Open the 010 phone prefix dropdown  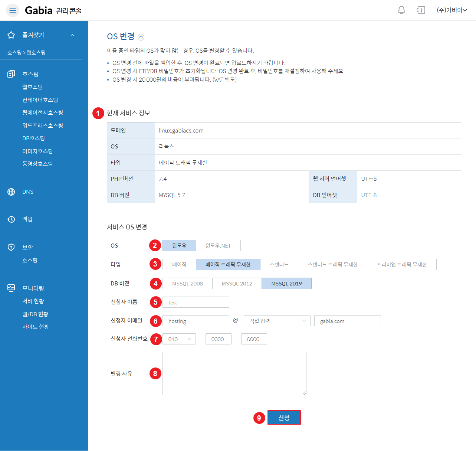coord(179,339)
